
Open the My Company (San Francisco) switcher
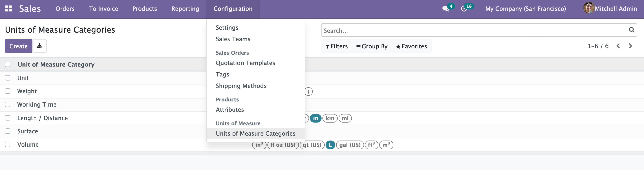point(525,9)
